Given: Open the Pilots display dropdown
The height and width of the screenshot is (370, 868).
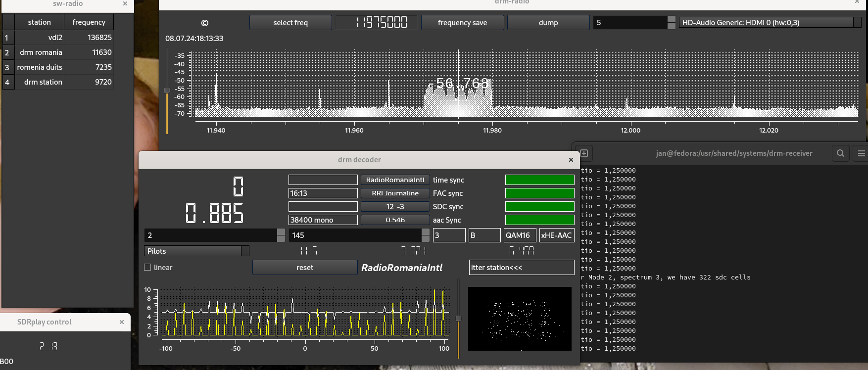Looking at the screenshot, I should [x=196, y=251].
